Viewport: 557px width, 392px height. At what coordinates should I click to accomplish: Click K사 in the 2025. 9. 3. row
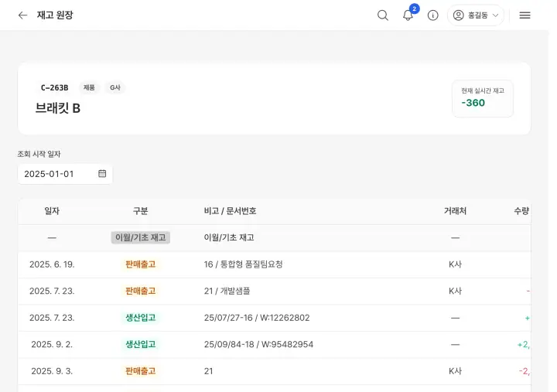(x=455, y=371)
